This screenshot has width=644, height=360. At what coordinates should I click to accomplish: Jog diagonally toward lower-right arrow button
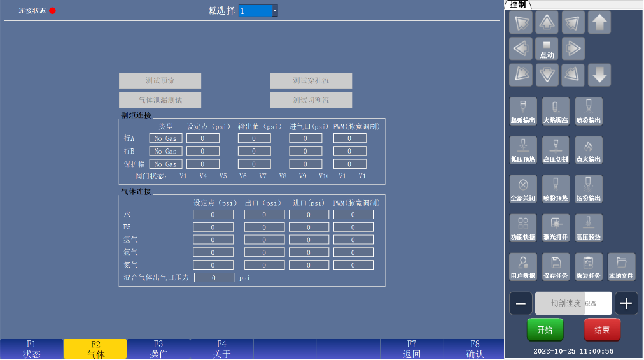coord(573,75)
